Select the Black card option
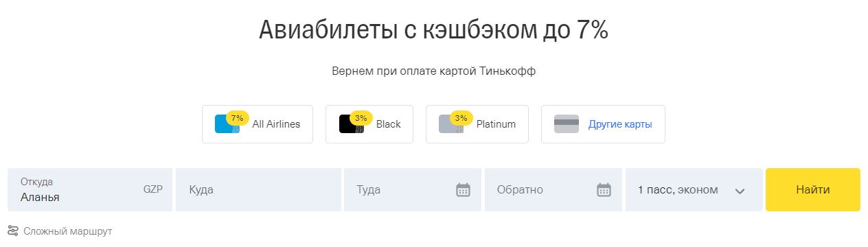Viewport: 868px width, 247px height. click(369, 124)
